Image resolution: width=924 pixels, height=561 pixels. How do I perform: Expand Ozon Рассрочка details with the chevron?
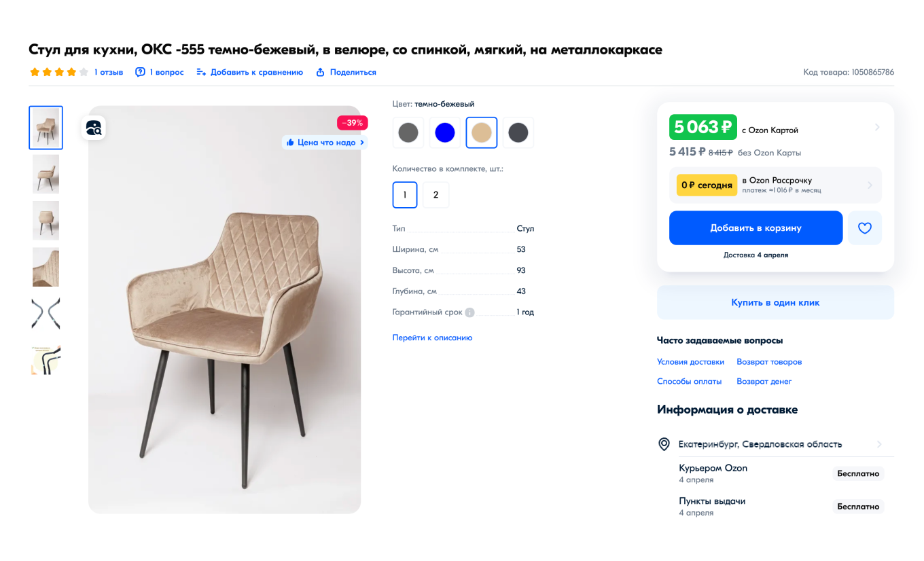pyautogui.click(x=870, y=185)
